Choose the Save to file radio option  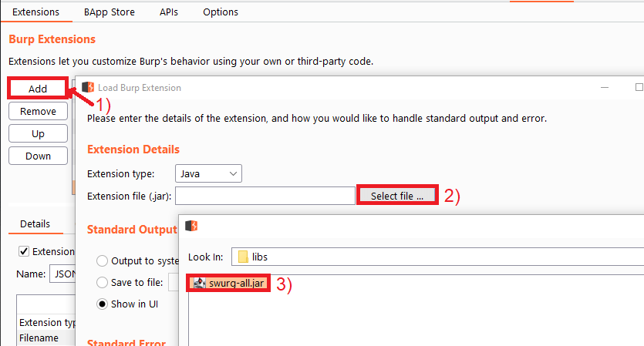click(102, 283)
